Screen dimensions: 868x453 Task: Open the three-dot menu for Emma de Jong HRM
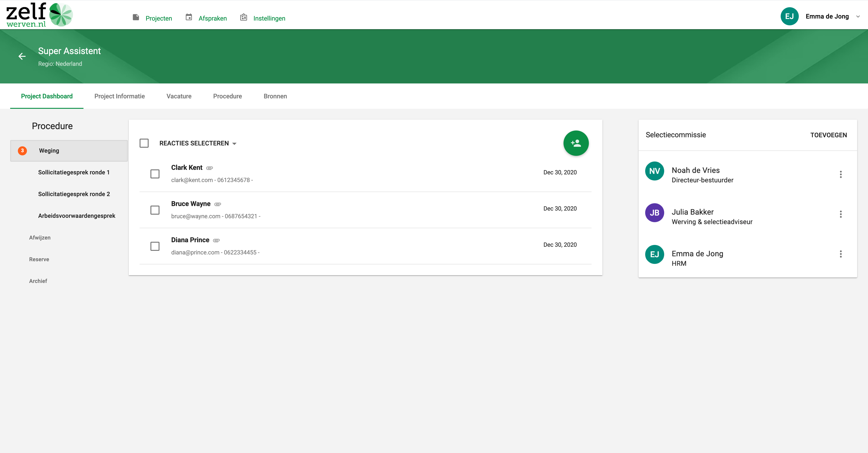840,254
